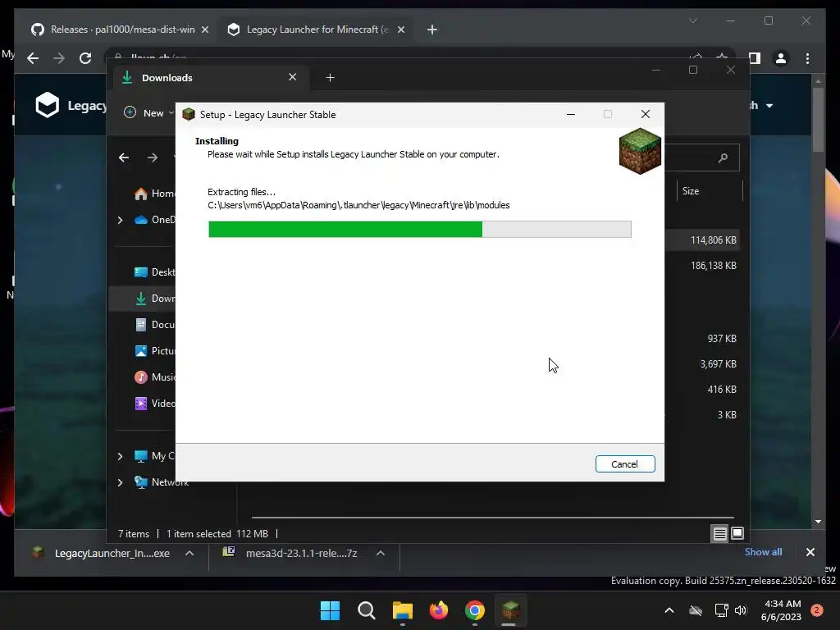Reload the Chrome page
Screen dimensions: 840x630
[85, 58]
